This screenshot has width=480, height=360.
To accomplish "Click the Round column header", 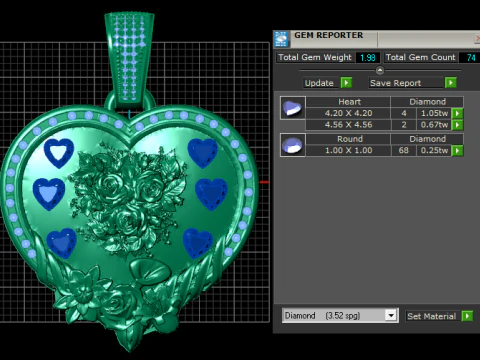I will click(348, 139).
